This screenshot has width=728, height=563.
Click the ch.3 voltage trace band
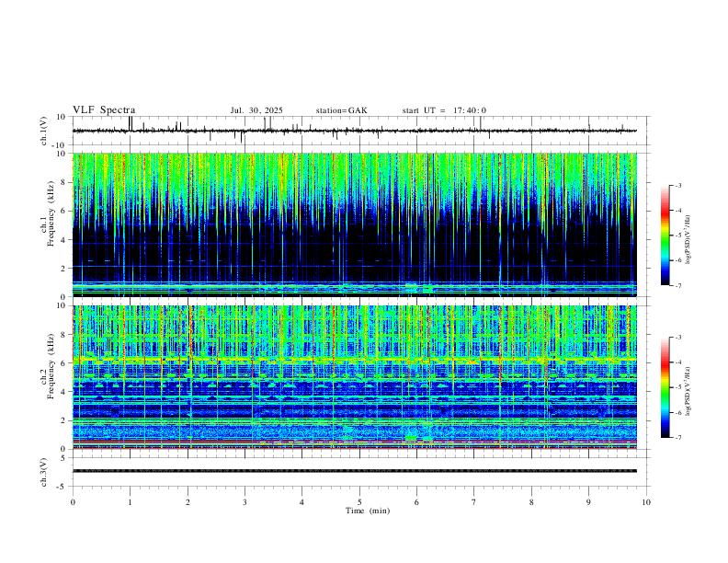[x=355, y=471]
